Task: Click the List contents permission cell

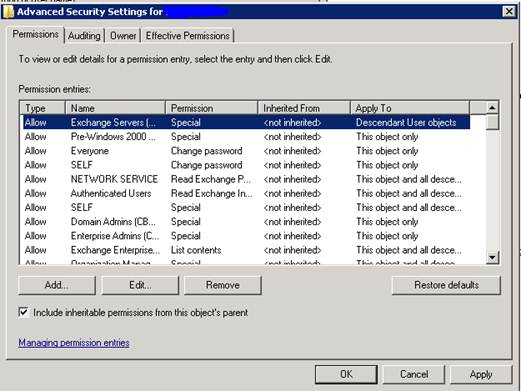Action: point(196,250)
